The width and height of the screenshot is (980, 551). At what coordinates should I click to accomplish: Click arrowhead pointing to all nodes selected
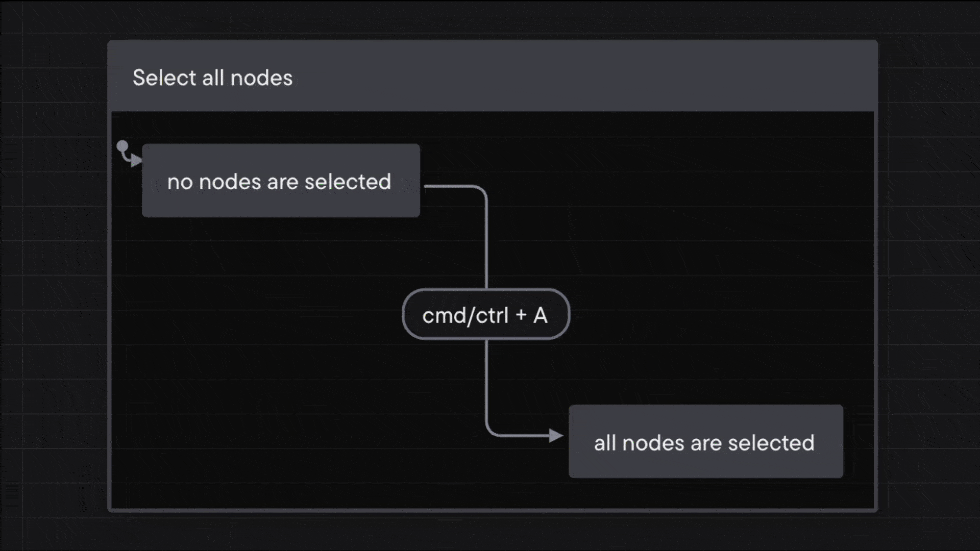(555, 435)
